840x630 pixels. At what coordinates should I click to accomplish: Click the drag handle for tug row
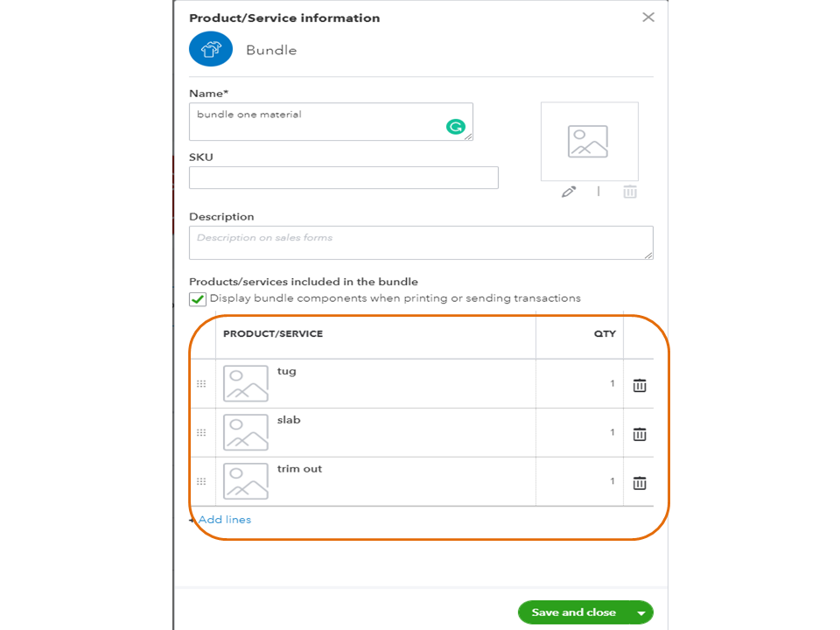[x=201, y=384]
